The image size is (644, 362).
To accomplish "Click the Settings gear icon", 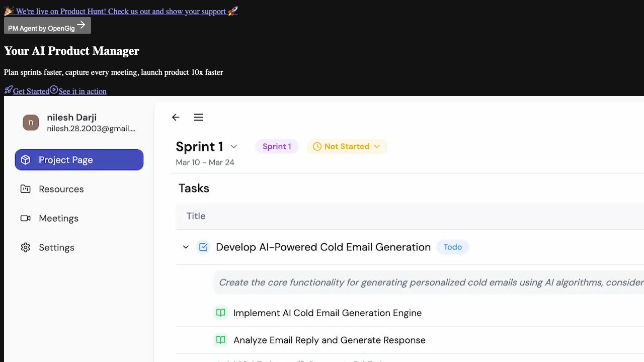I will tap(25, 247).
